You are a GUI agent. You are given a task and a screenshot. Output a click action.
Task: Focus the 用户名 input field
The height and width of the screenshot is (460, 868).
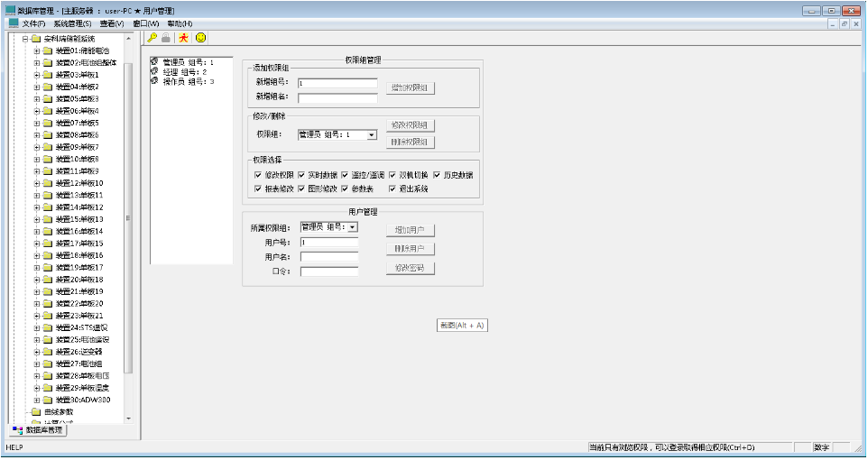[329, 257]
